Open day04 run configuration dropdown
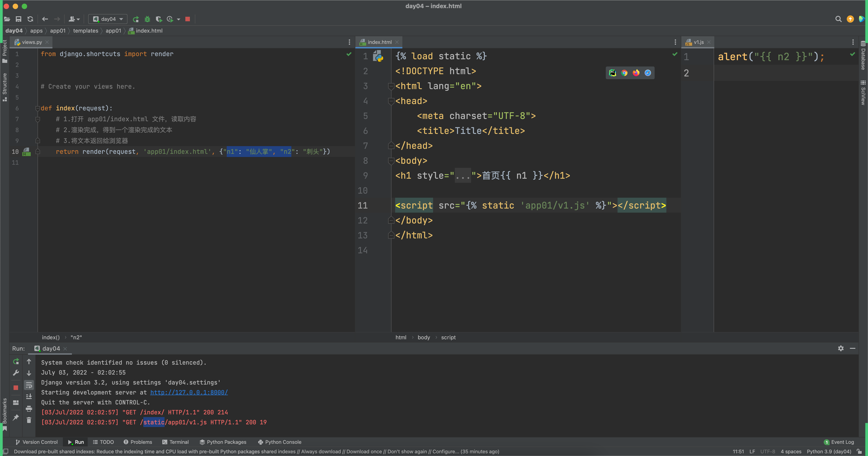This screenshot has width=868, height=456. point(108,19)
